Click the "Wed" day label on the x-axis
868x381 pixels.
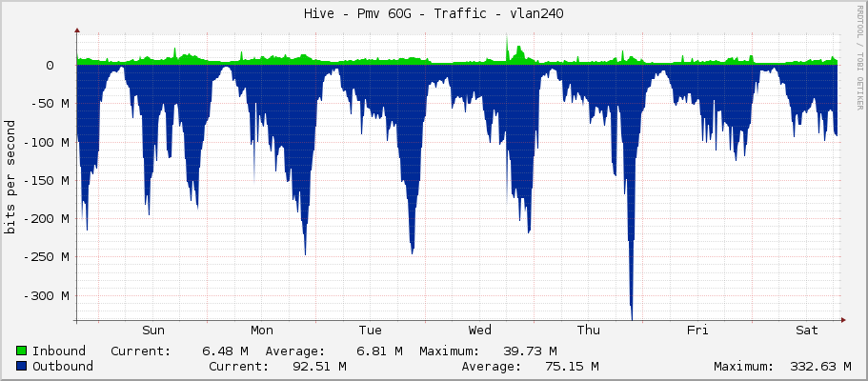pyautogui.click(x=479, y=331)
